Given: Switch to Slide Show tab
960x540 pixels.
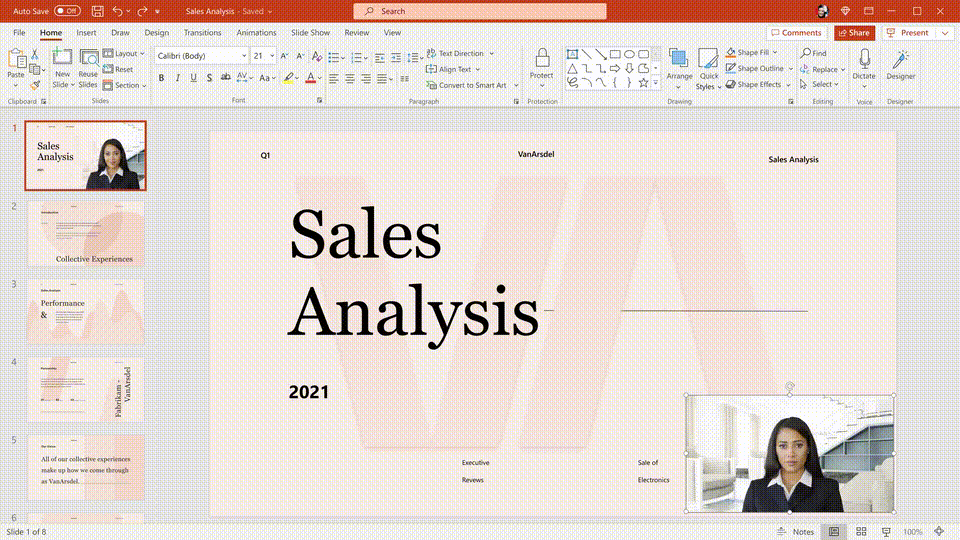Looking at the screenshot, I should 310,32.
